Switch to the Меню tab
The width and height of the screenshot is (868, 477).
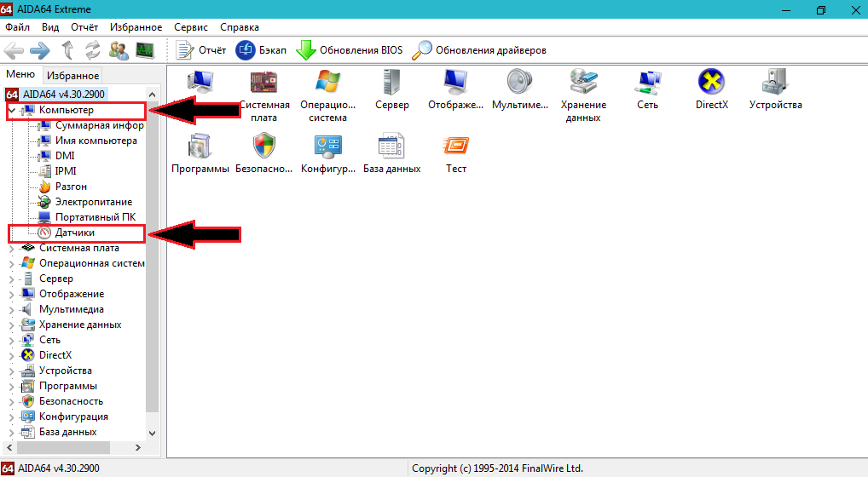(x=20, y=74)
